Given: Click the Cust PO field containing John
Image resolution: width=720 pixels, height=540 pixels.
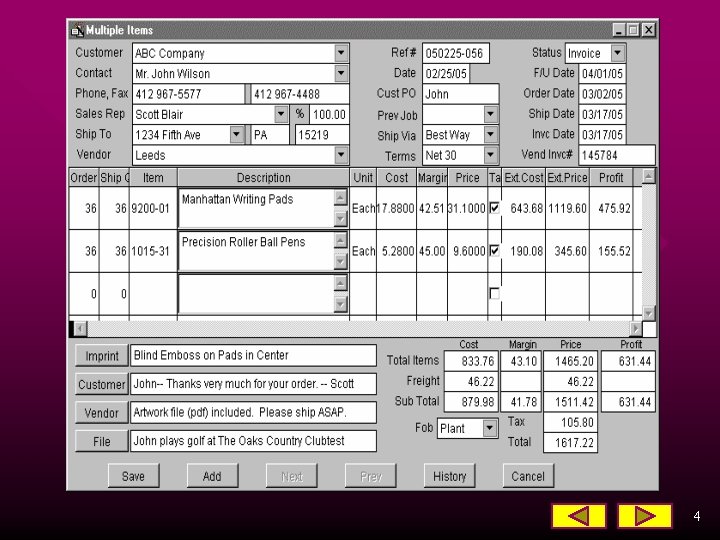Looking at the screenshot, I should pyautogui.click(x=461, y=94).
